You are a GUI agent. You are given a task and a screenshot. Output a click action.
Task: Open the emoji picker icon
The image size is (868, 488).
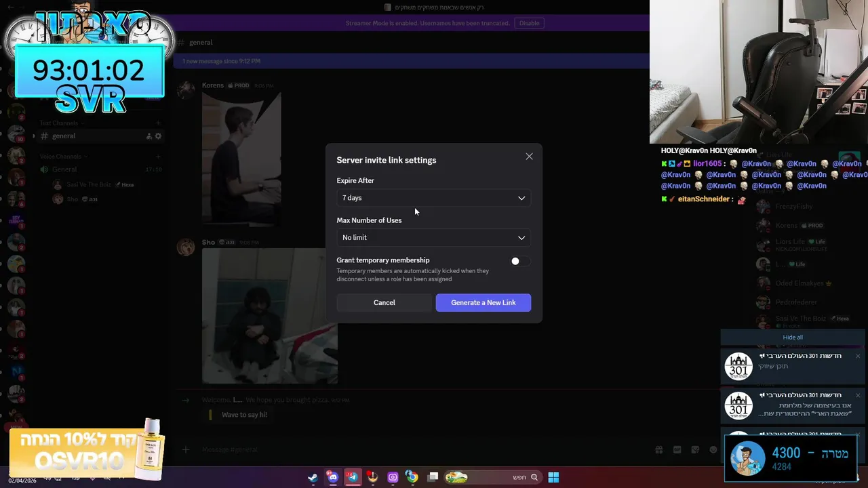[713, 449]
